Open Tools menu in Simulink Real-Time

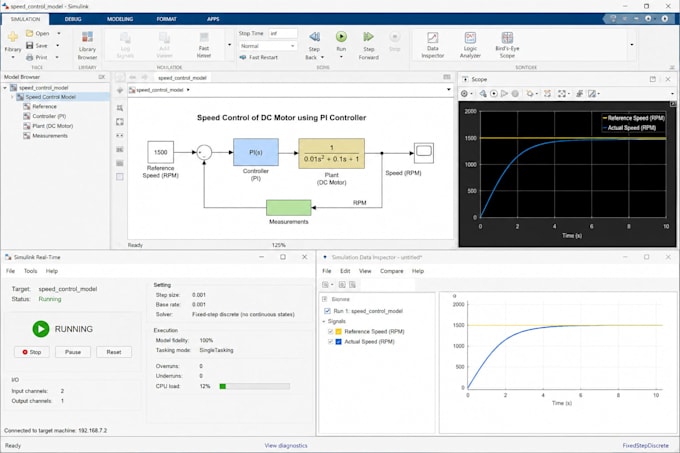tap(30, 271)
